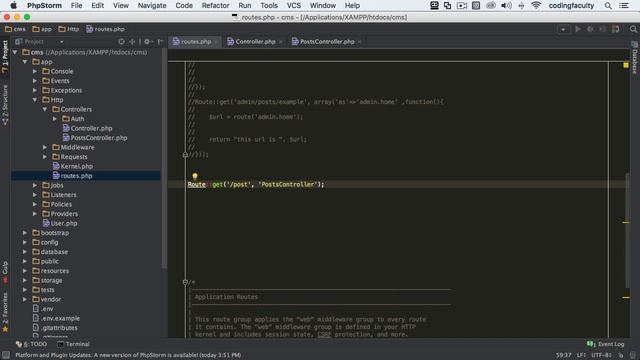Open macOS Spotlight search icon
Viewport: 640px width, 360px height.
tap(608, 6)
